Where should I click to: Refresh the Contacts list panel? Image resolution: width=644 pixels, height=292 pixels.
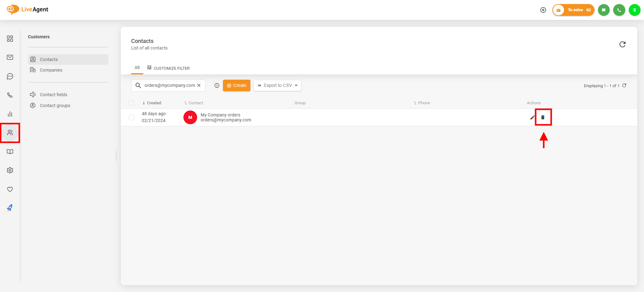622,45
